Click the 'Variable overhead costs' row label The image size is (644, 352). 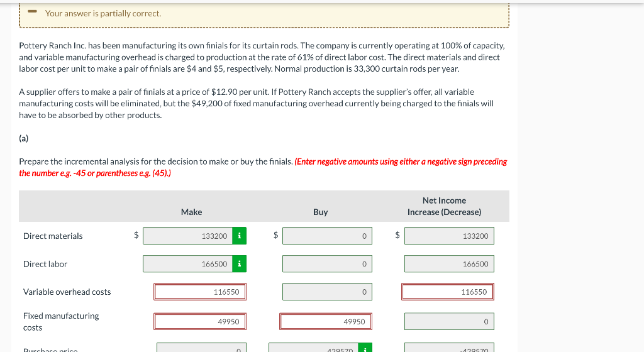(x=67, y=292)
